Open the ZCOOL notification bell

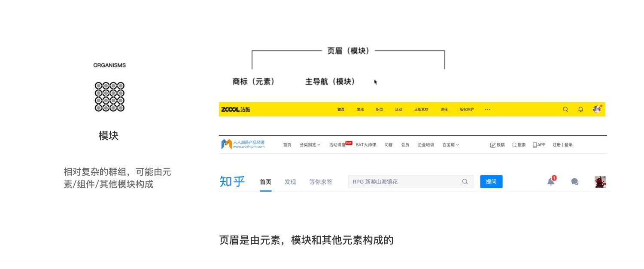(580, 110)
